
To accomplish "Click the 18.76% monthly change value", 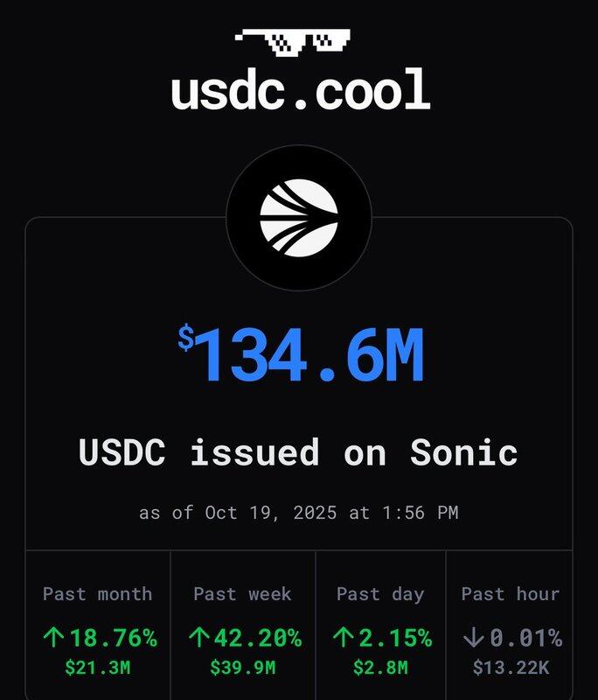I will tap(112, 638).
